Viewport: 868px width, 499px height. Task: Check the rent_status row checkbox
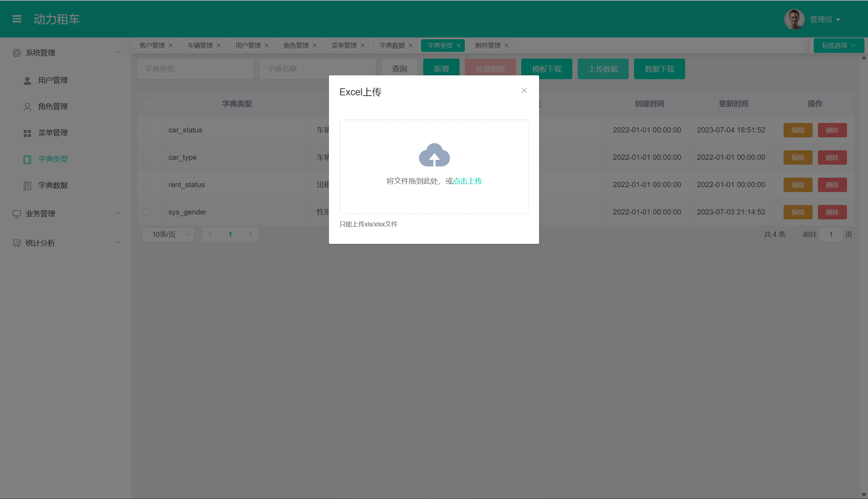[146, 185]
